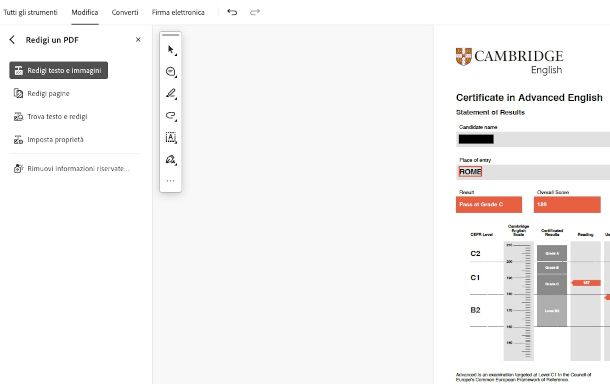Open the Tutti gli strumenti menu
The height and width of the screenshot is (384, 610).
pos(30,12)
